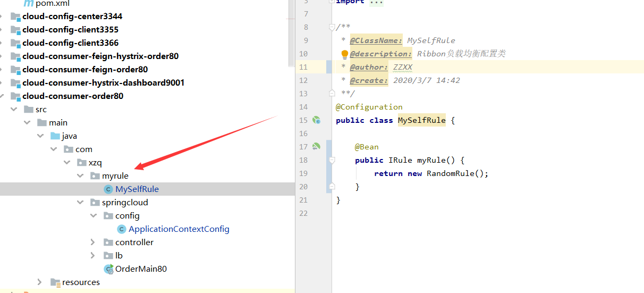Click the ApplicationContextConfig class icon
Viewport: 644px width, 293px height.
tap(122, 229)
